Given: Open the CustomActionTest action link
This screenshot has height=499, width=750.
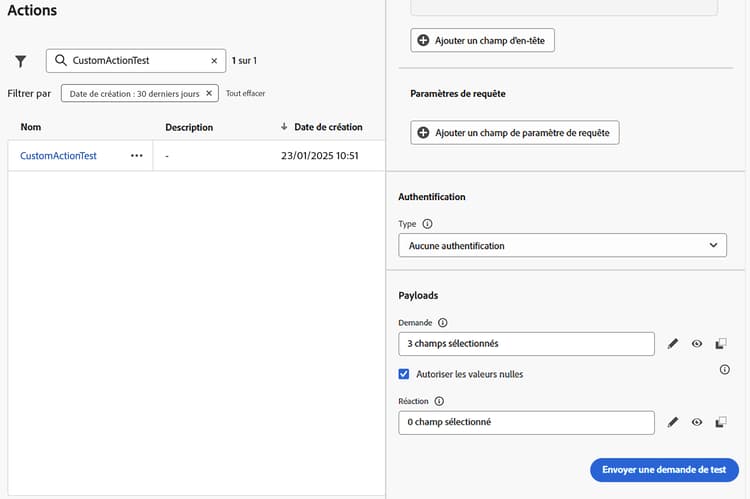Looking at the screenshot, I should 59,156.
